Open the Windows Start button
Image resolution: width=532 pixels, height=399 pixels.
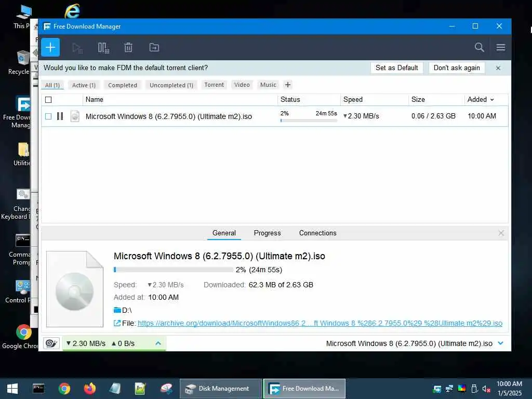pyautogui.click(x=12, y=389)
